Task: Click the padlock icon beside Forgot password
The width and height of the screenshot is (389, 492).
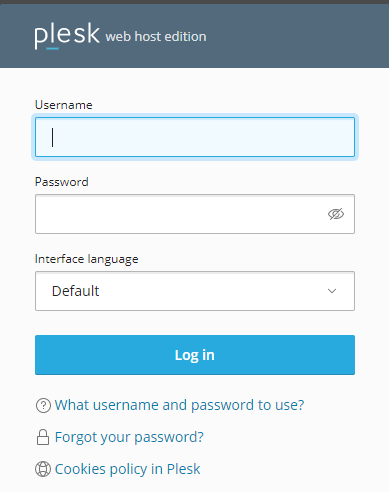Action: pos(43,437)
